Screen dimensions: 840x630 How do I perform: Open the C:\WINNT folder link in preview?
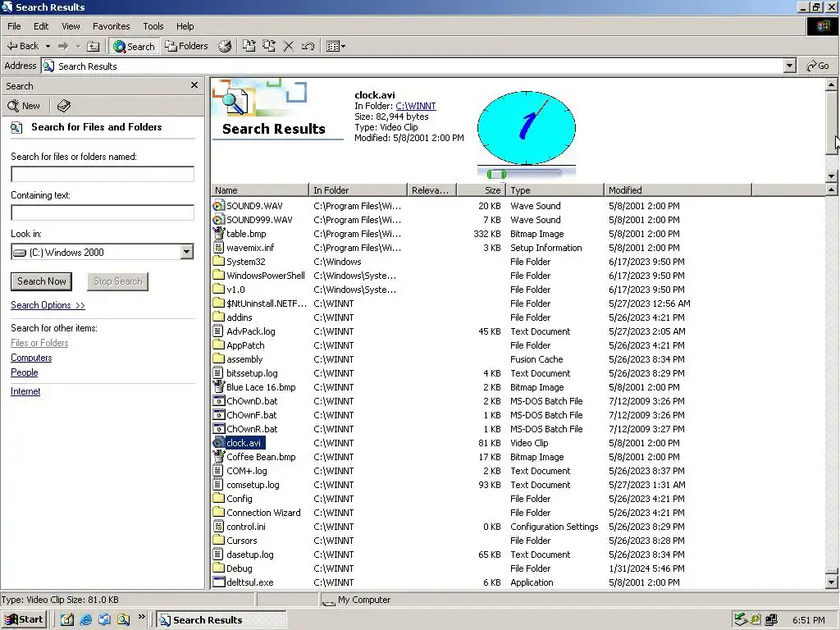coord(416,106)
